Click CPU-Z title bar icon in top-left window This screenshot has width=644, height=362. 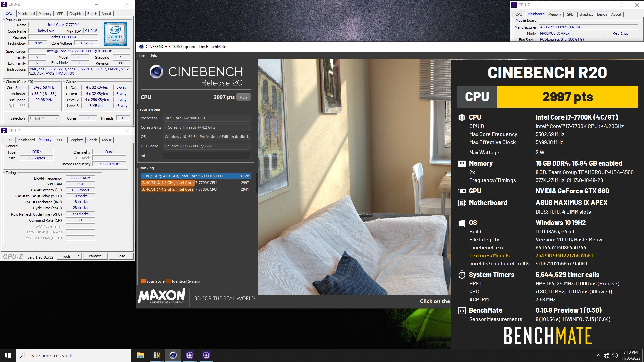tap(4, 4)
